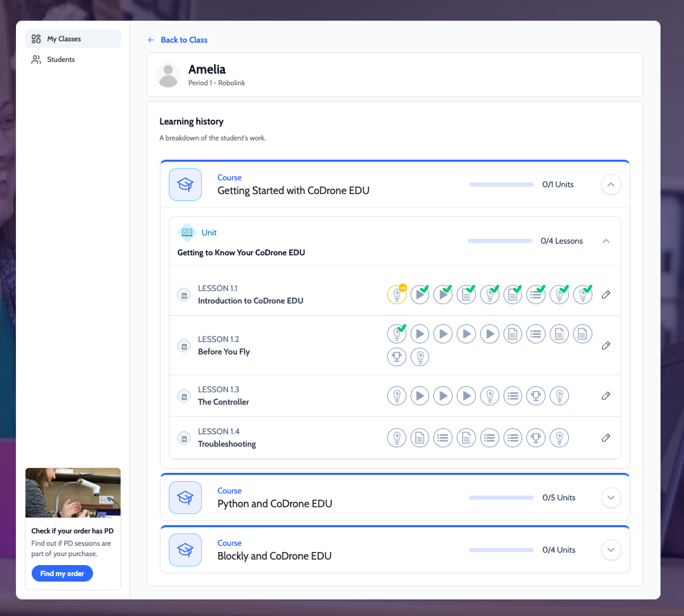684x616 pixels.
Task: Open the first document icon in Lesson 1.4
Action: click(x=419, y=438)
